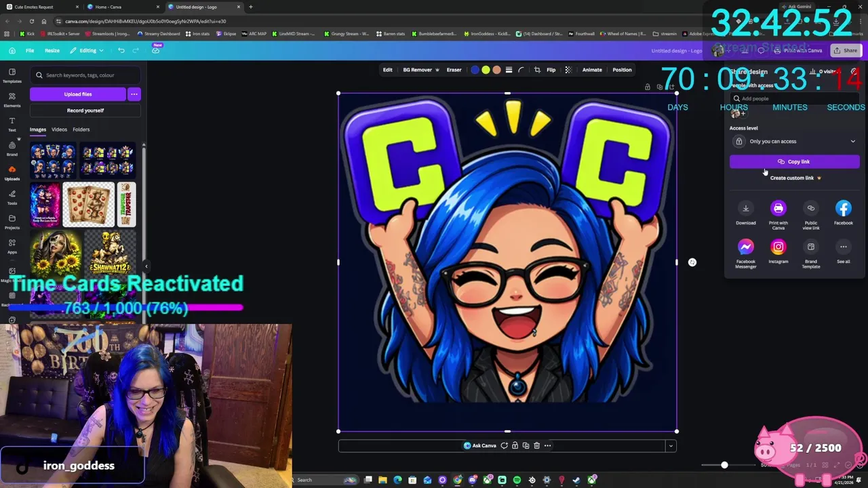This screenshot has width=868, height=488.
Task: Click the redo arrow
Action: pyautogui.click(x=136, y=50)
